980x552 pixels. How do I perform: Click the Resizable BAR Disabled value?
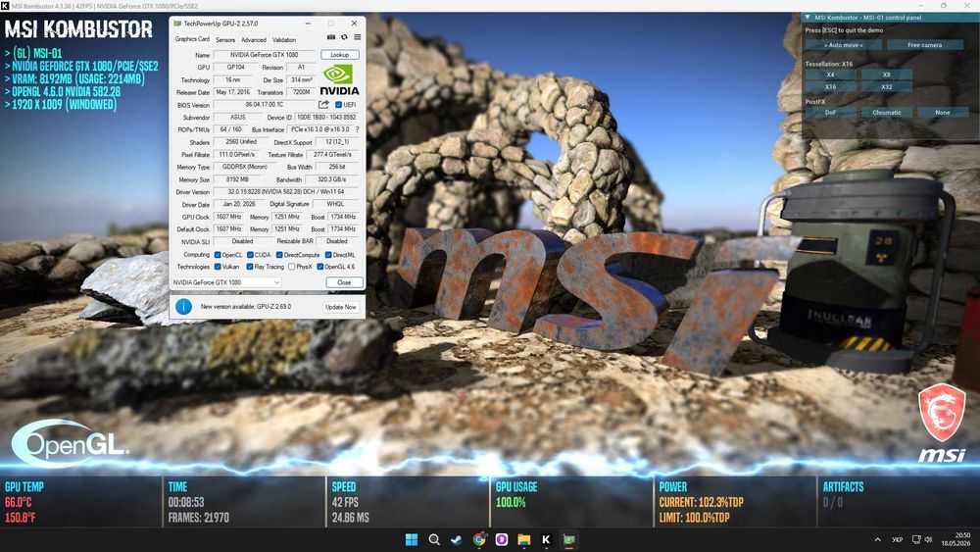tap(337, 241)
